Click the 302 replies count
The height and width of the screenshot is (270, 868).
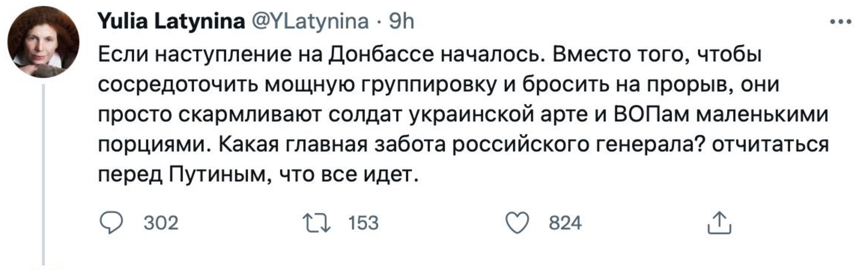click(161, 223)
